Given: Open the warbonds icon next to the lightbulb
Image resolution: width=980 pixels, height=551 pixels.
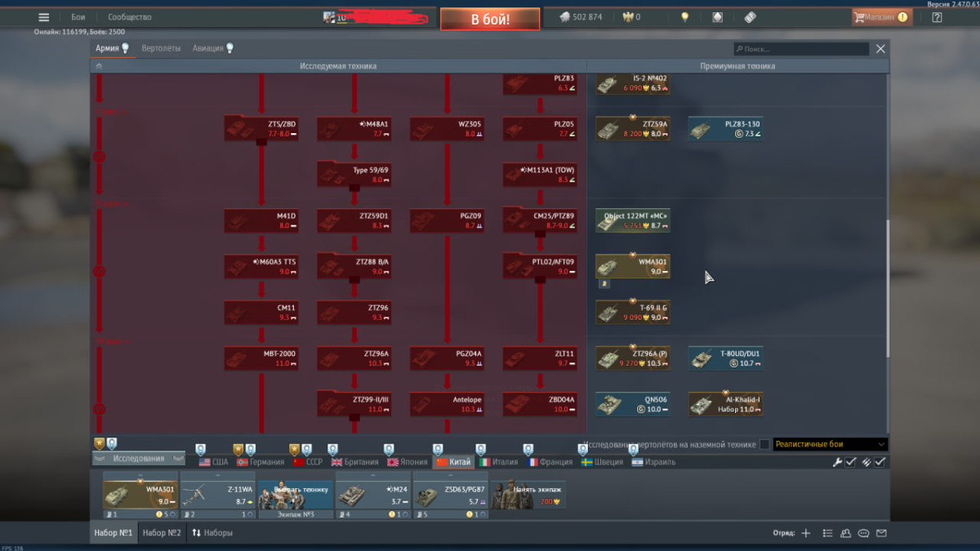Looking at the screenshot, I should click(x=717, y=17).
